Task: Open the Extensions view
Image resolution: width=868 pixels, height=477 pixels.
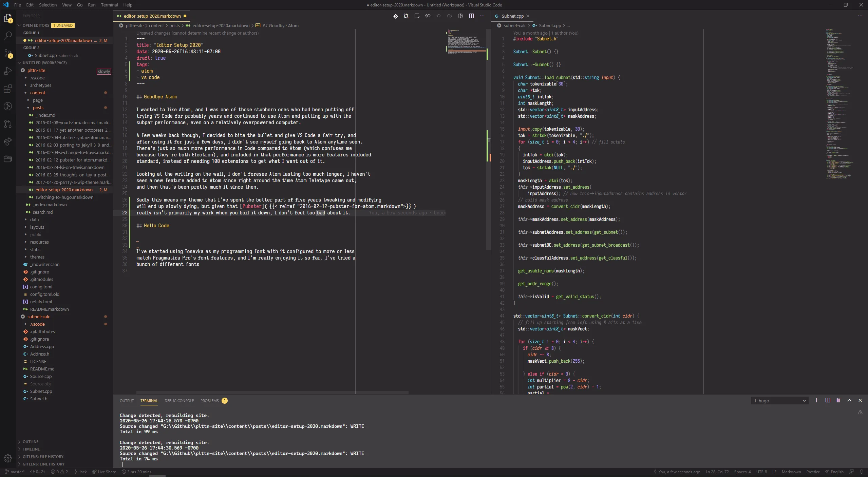Action: pos(8,89)
